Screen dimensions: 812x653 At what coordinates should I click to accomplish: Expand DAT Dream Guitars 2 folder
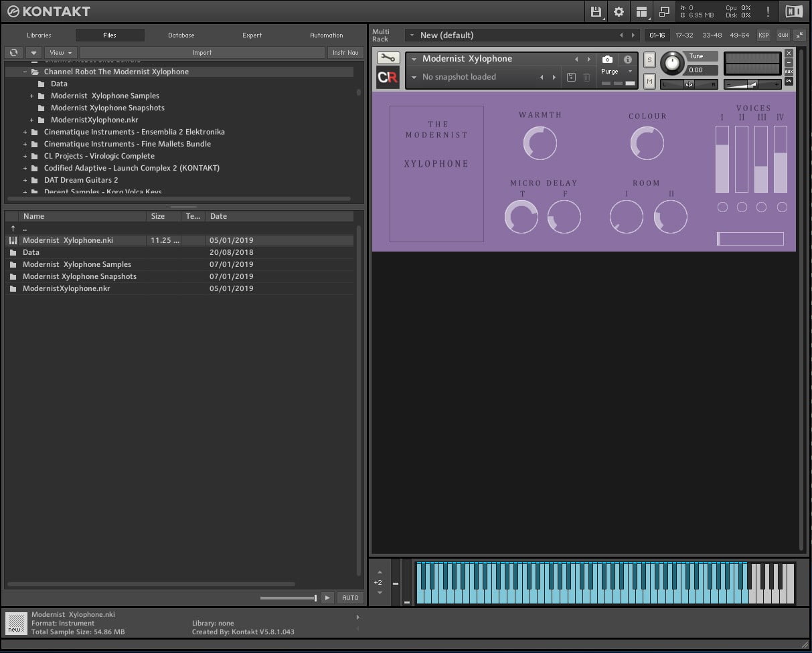coord(25,180)
